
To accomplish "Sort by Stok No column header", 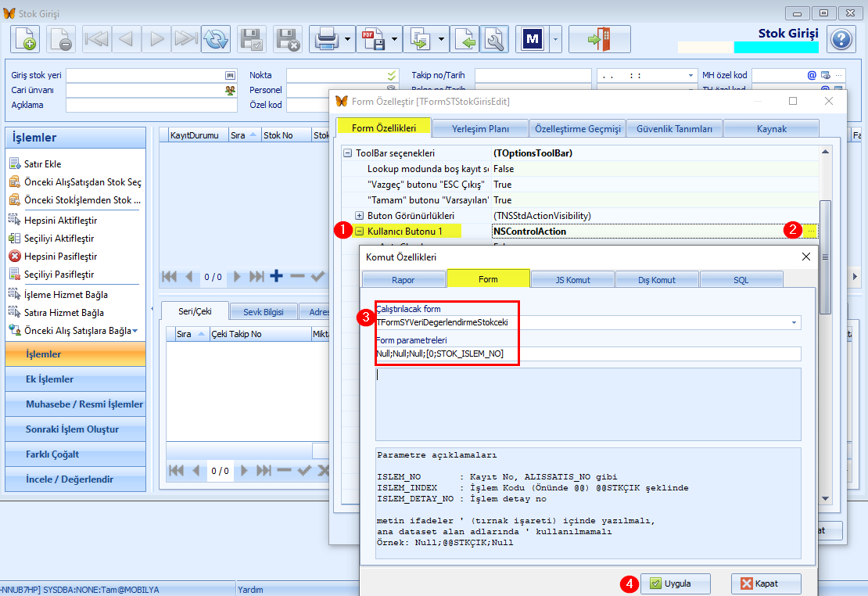I will coord(285,135).
